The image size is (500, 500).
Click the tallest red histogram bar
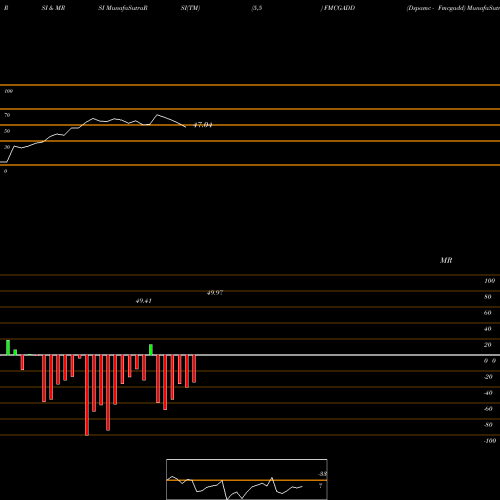[87, 395]
